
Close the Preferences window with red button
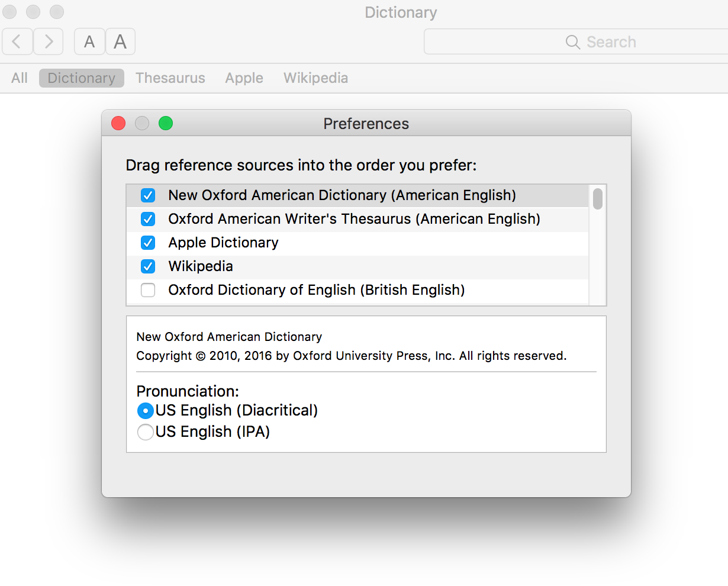118,123
